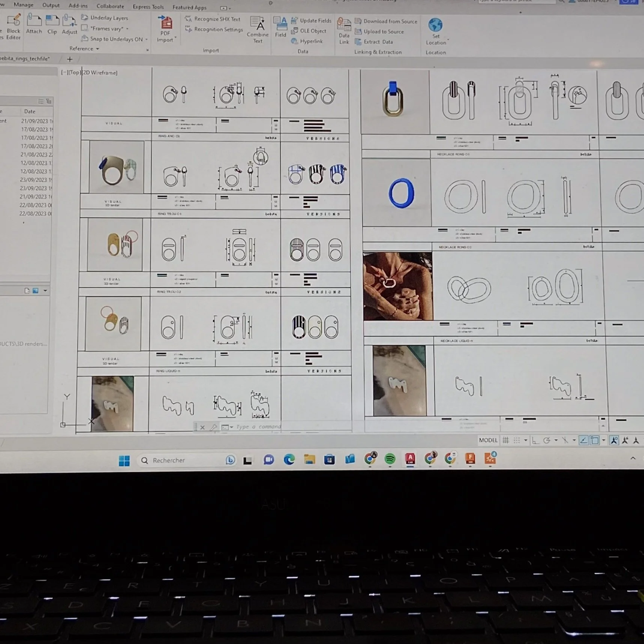Click the customize icon in command line
Image resolution: width=644 pixels, height=644 pixels.
[x=214, y=427]
